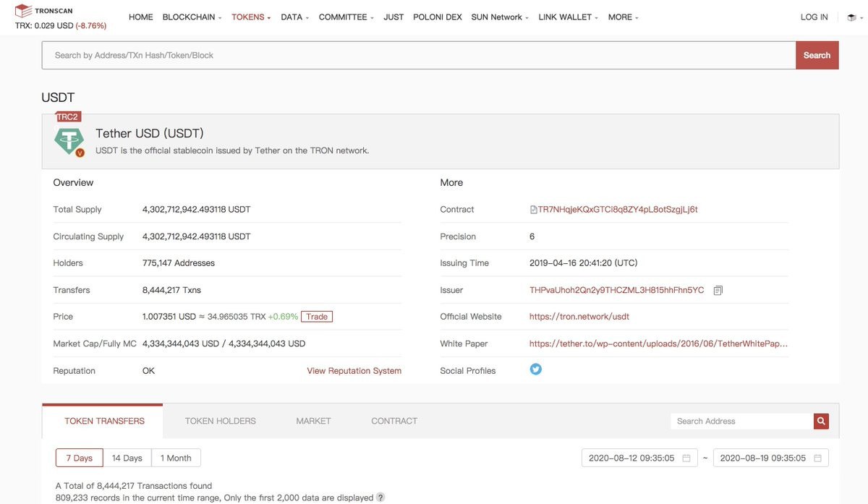This screenshot has width=868, height=504.
Task: Click the Issuing Time value 2019-04-16 20:41:20
Action: click(x=583, y=263)
